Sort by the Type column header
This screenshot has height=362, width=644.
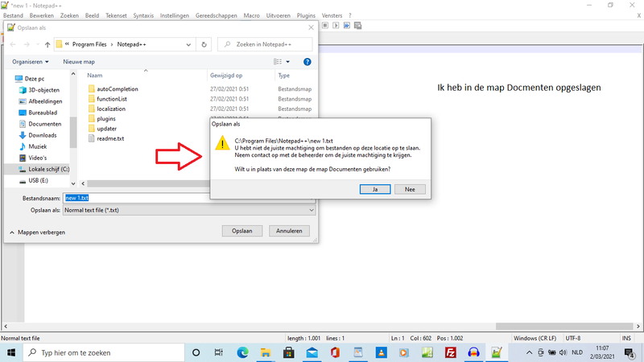[284, 75]
